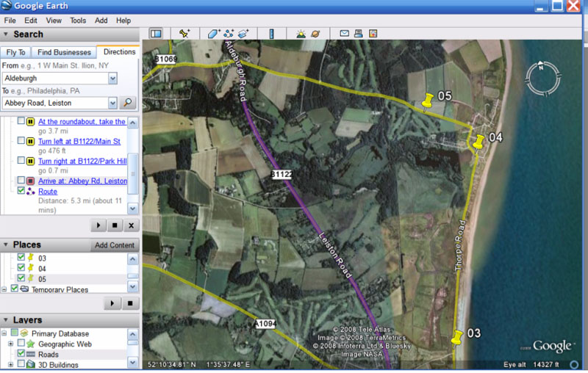Open the From field dropdown arrow
Viewport: 588px width, 373px height.
112,79
